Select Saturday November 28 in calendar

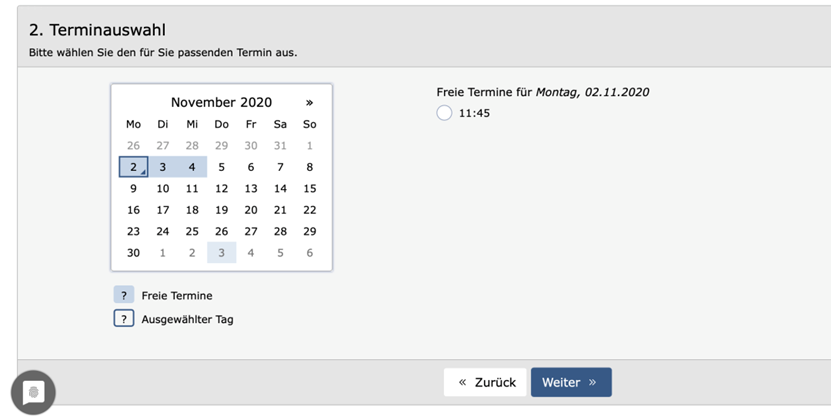click(x=280, y=232)
